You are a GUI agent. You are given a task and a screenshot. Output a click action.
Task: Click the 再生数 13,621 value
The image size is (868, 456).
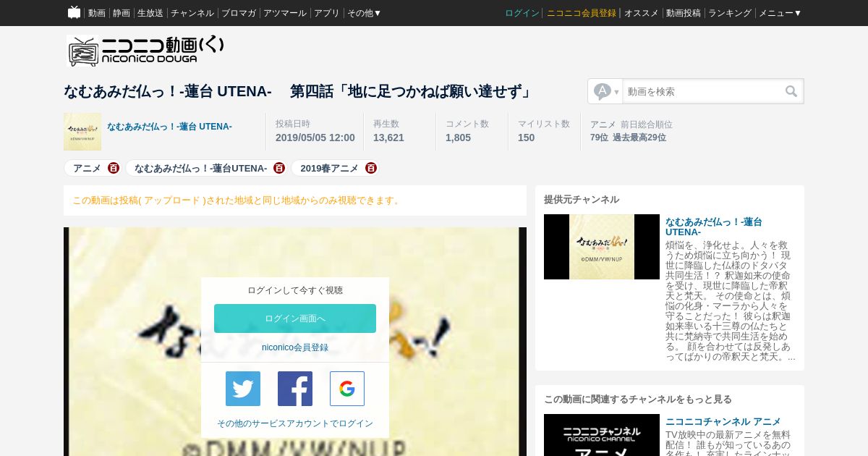pyautogui.click(x=388, y=138)
